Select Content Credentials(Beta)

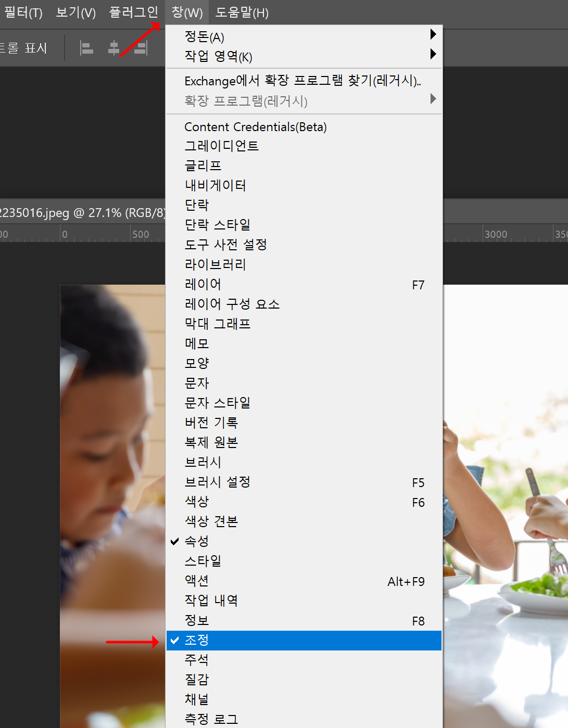255,126
